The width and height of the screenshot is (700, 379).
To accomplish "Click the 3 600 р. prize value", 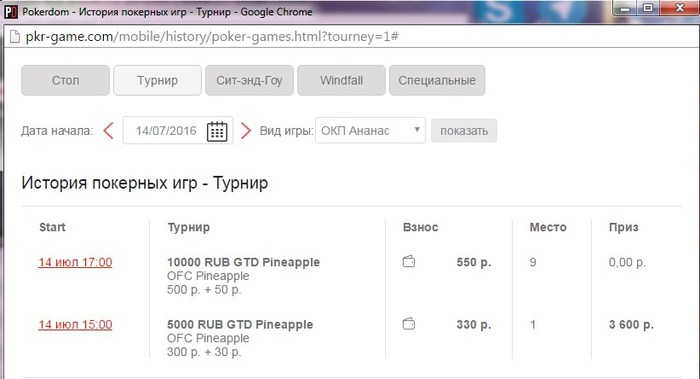I will (631, 325).
